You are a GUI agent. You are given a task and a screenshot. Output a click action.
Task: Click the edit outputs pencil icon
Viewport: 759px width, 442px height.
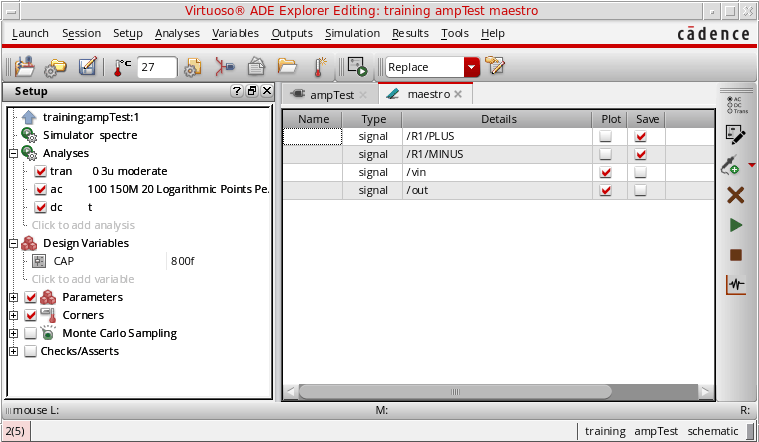735,133
